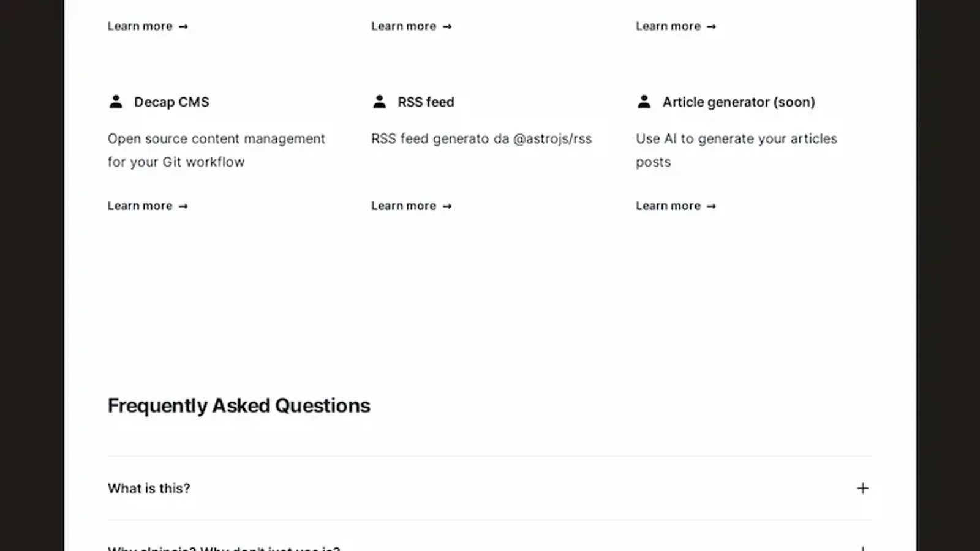Click the Frequently Asked Questions heading

[x=239, y=406]
